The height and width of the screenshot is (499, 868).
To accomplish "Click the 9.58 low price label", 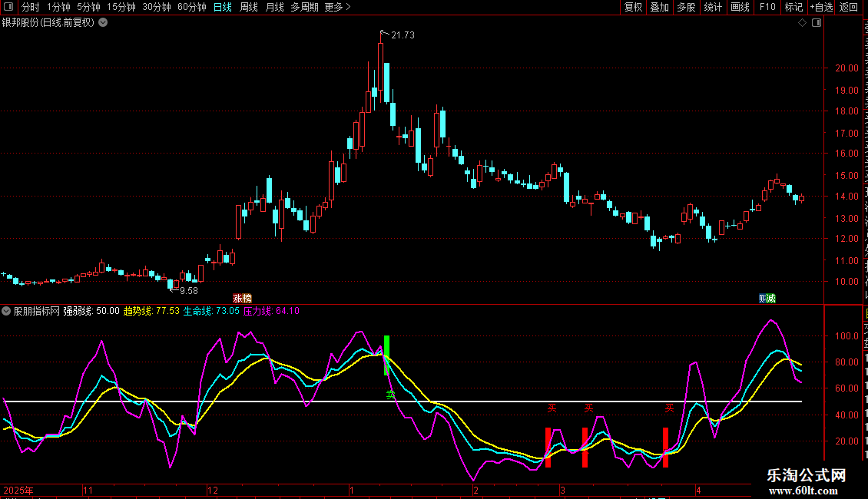I will point(189,291).
